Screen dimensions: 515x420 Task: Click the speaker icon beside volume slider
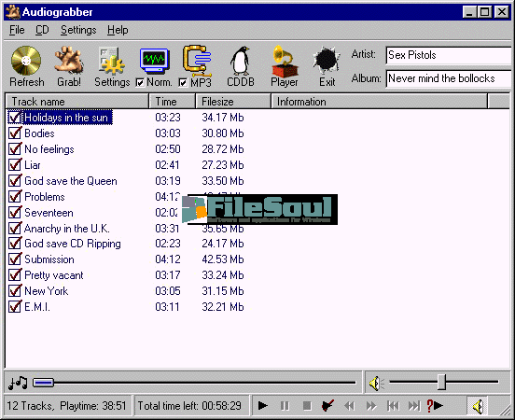click(x=376, y=384)
